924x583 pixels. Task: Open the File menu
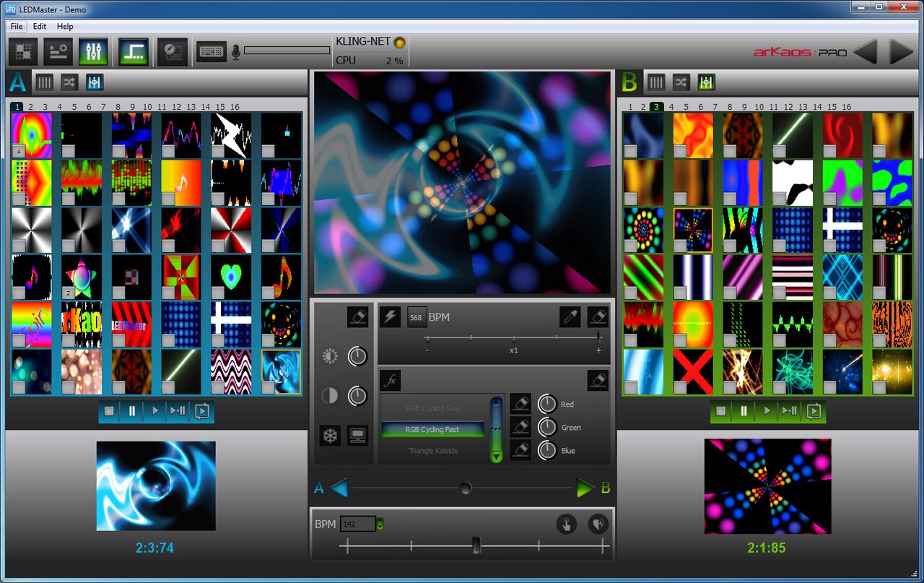(x=15, y=26)
